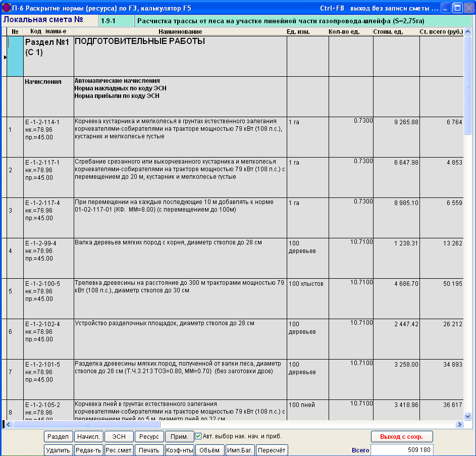Click total cost value 26 212
This screenshot has height=456, width=476.
coord(453,324)
